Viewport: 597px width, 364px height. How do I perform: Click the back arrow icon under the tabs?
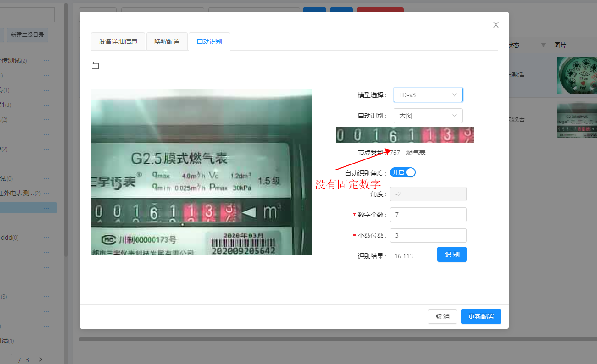[96, 65]
